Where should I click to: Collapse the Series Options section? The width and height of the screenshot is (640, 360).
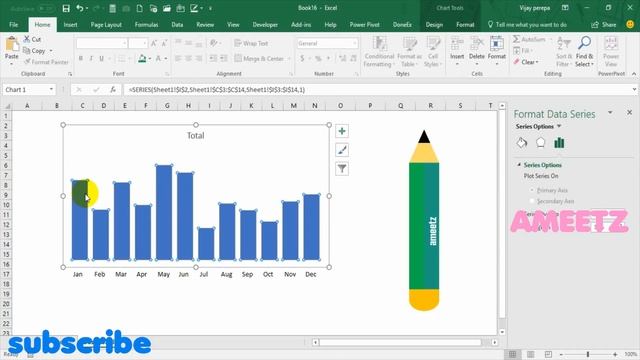click(519, 165)
